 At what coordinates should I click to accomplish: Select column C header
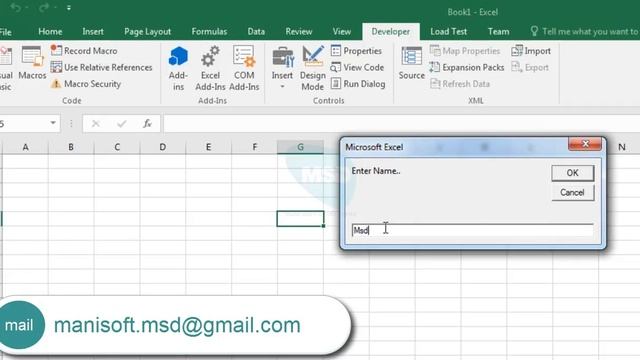tap(117, 147)
